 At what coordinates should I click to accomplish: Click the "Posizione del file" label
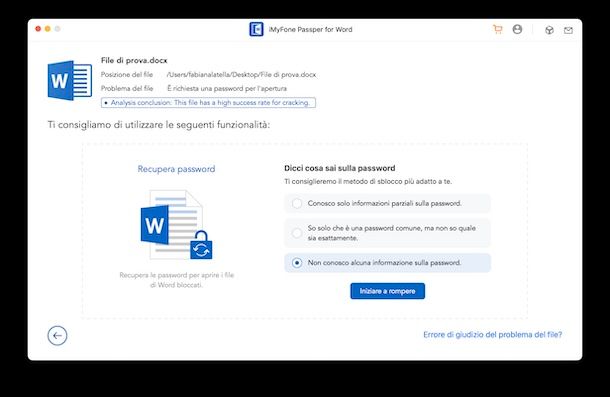(127, 75)
